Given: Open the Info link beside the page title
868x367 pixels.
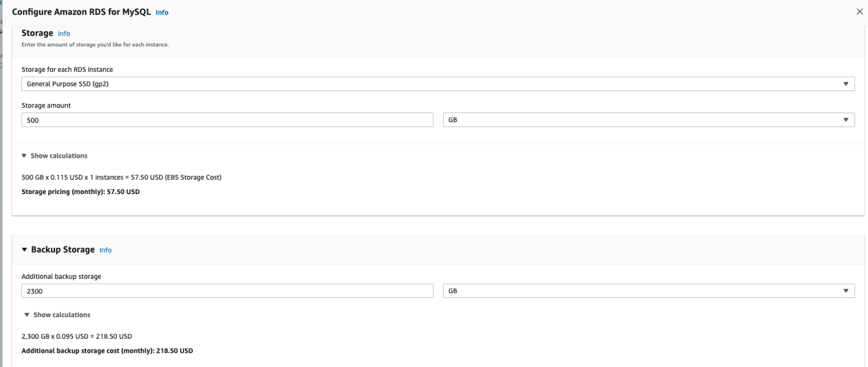Looking at the screenshot, I should click(162, 12).
